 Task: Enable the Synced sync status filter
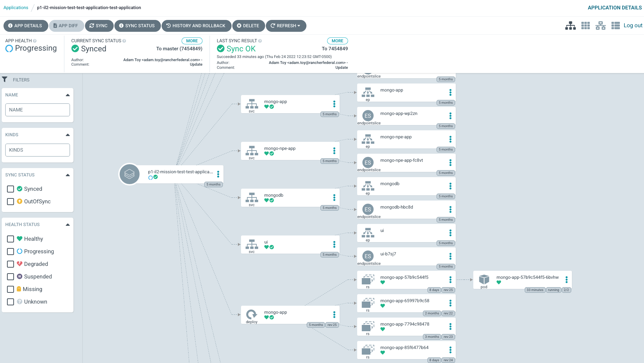pyautogui.click(x=10, y=189)
